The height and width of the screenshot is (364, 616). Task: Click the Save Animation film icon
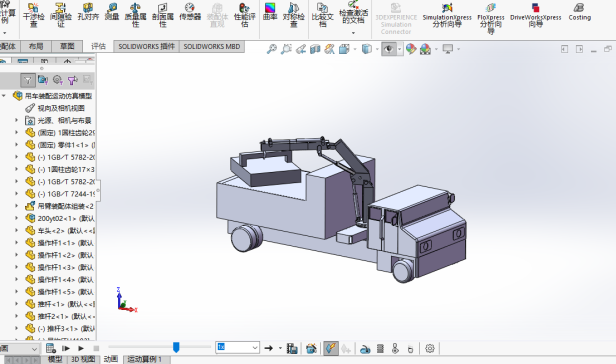[x=292, y=348]
